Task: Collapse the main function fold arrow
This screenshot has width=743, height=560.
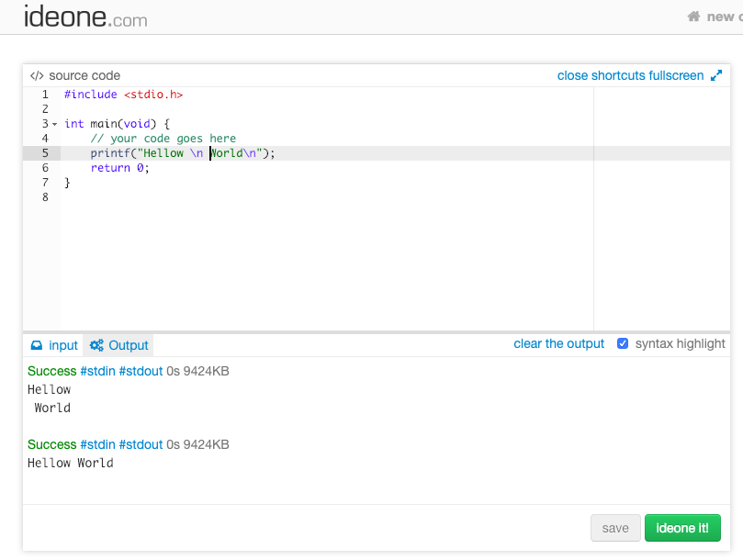Action: (54, 124)
